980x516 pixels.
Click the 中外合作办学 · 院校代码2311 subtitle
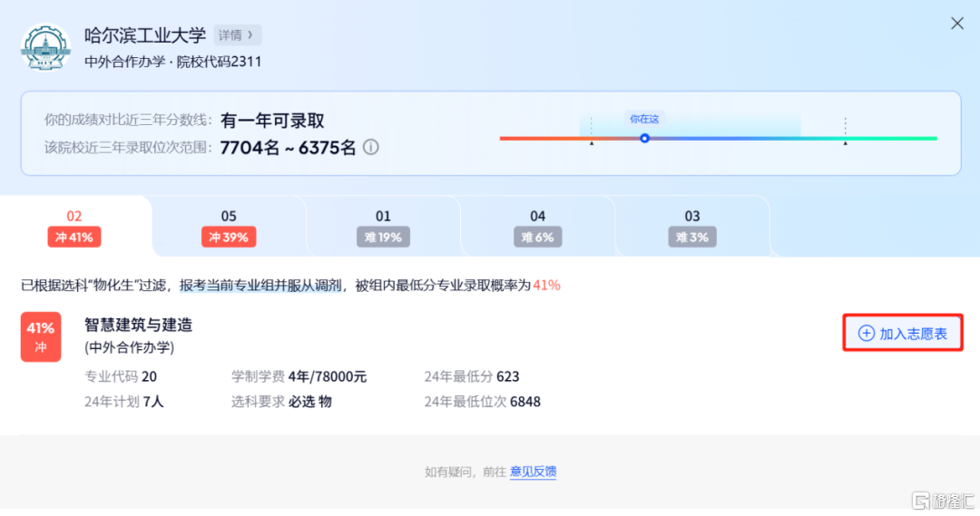pyautogui.click(x=173, y=62)
